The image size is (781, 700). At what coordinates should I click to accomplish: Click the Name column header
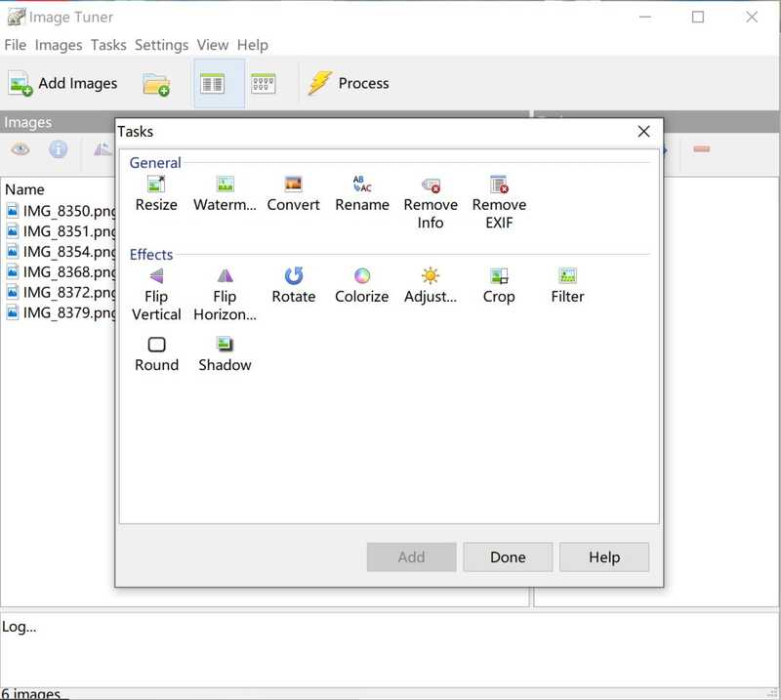coord(25,189)
